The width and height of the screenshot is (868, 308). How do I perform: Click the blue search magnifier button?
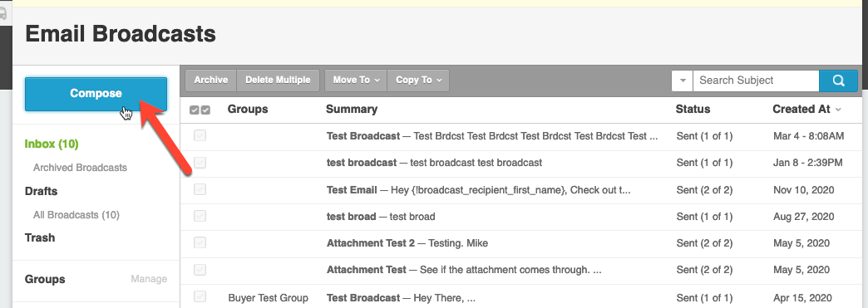pos(838,81)
